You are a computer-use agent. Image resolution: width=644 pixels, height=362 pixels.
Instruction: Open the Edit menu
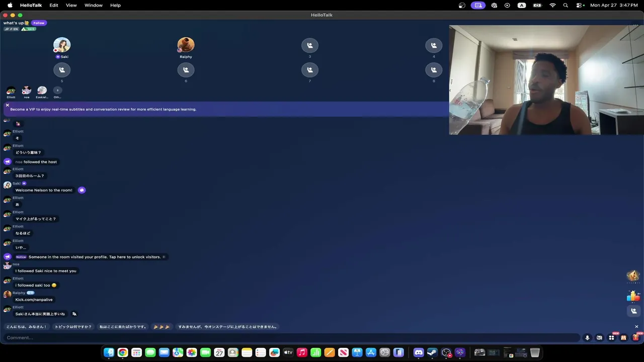pos(54,5)
